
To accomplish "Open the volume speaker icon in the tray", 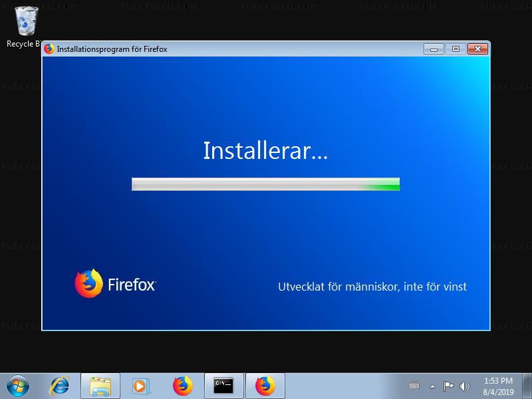I will (x=464, y=386).
